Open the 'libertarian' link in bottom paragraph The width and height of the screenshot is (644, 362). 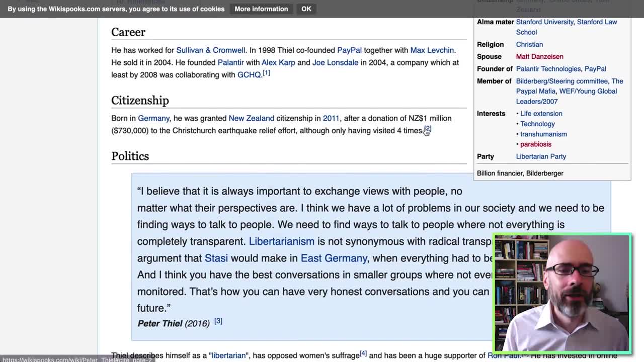click(228, 355)
